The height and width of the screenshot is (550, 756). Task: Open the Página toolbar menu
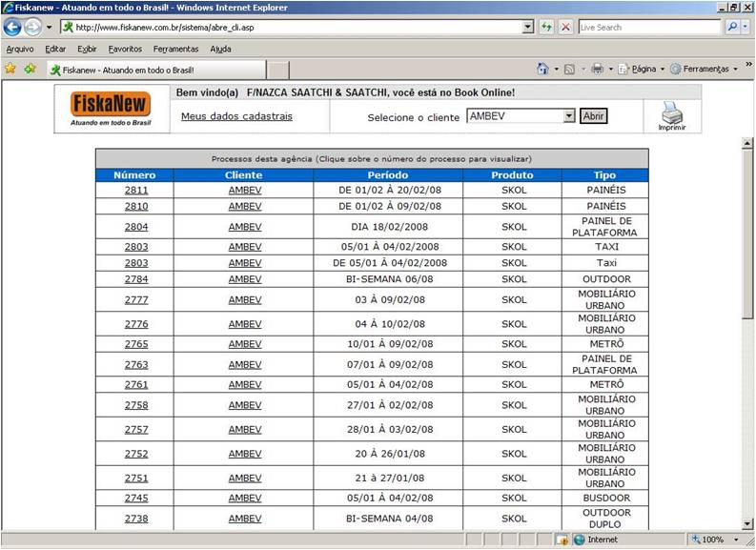pos(642,69)
